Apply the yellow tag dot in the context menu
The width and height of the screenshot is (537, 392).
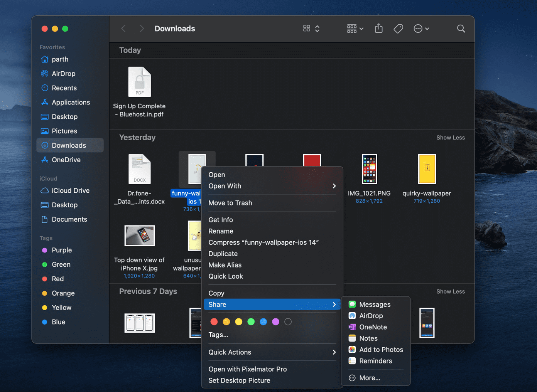pos(239,322)
